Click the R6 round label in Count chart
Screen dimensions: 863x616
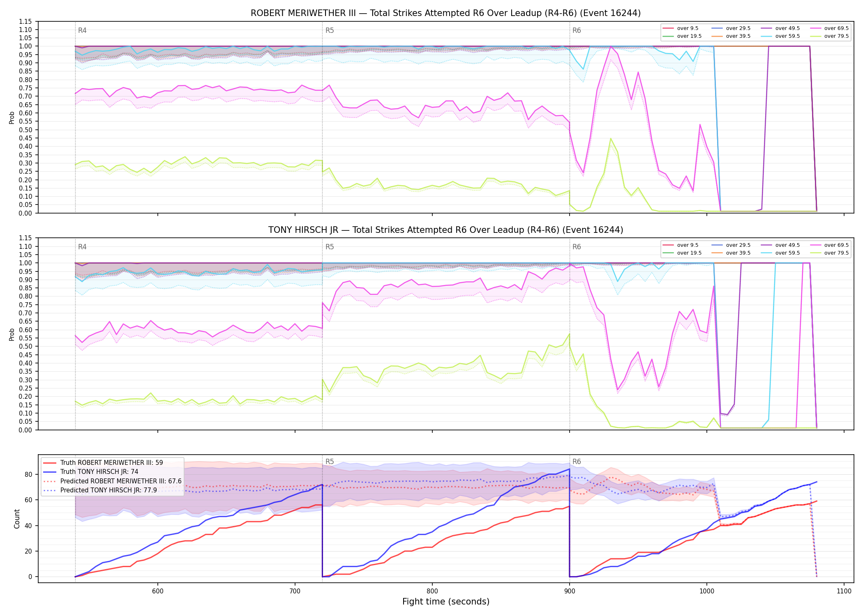click(577, 462)
